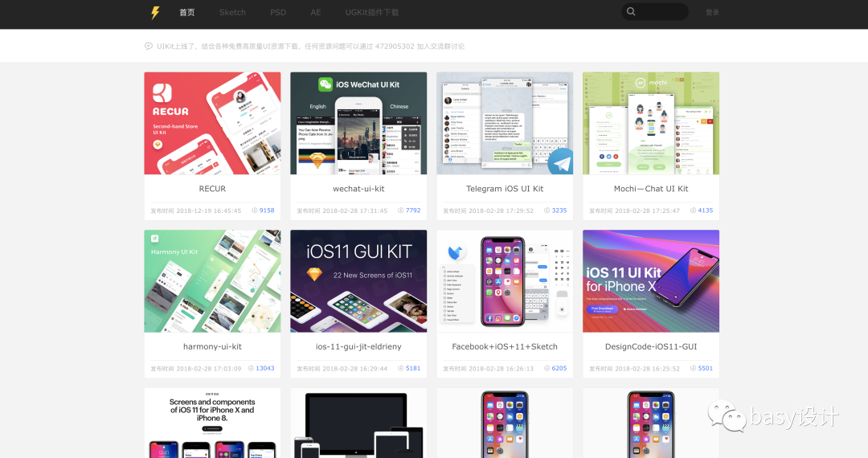Click download count 5181

[x=413, y=368]
